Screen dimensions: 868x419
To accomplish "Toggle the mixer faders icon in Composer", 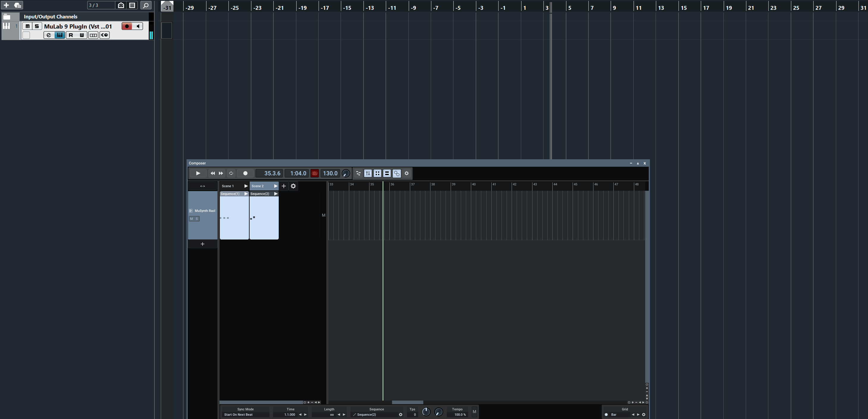I will (368, 173).
